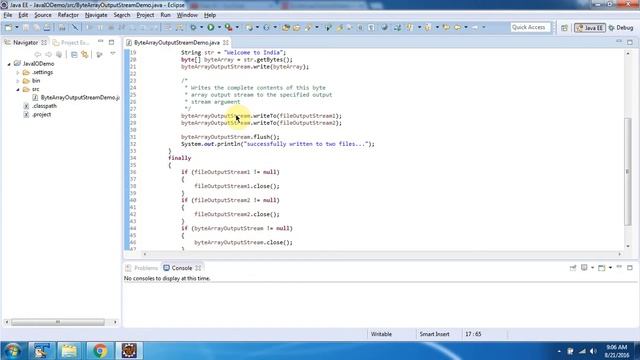Click the Open Task toolbar icon
Image resolution: width=640 pixels, height=360 pixels.
pos(297,27)
